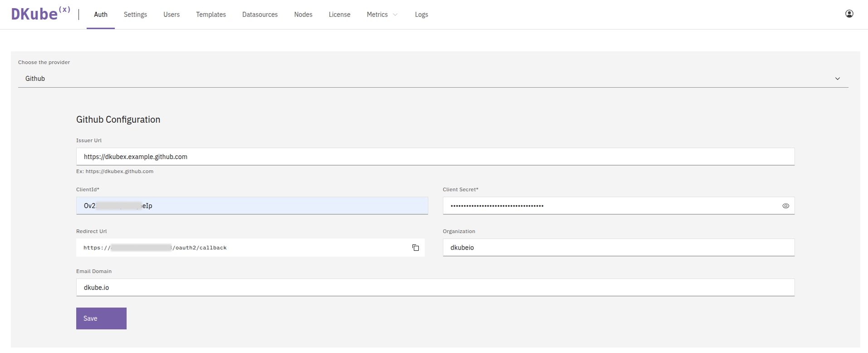
Task: Open the Logs tab
Action: (x=421, y=15)
